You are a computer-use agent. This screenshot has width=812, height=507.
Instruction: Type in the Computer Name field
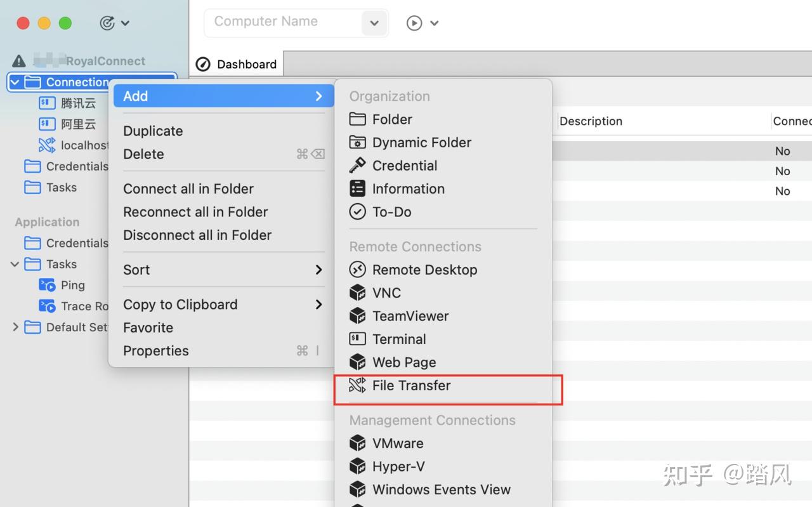point(284,22)
